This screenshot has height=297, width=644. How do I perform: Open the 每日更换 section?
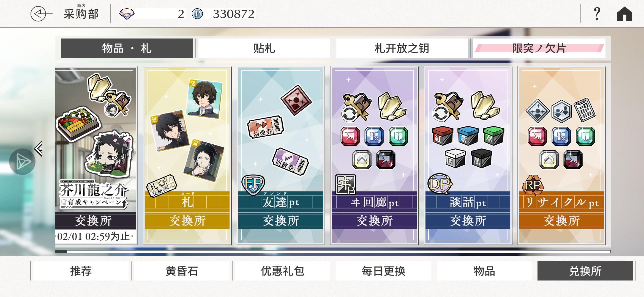coord(383,271)
